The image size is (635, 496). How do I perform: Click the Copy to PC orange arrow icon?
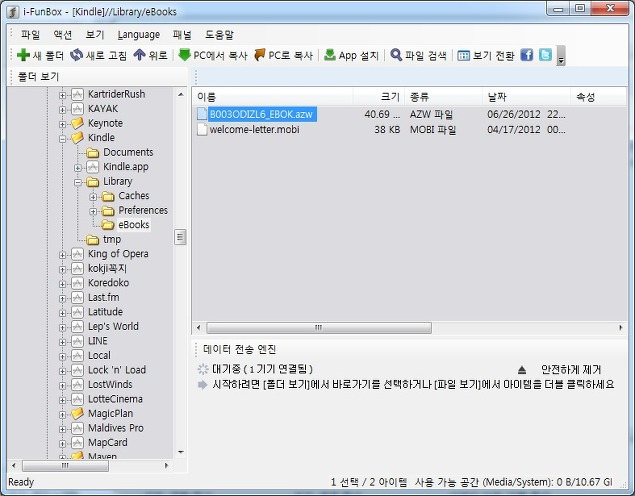click(x=260, y=55)
